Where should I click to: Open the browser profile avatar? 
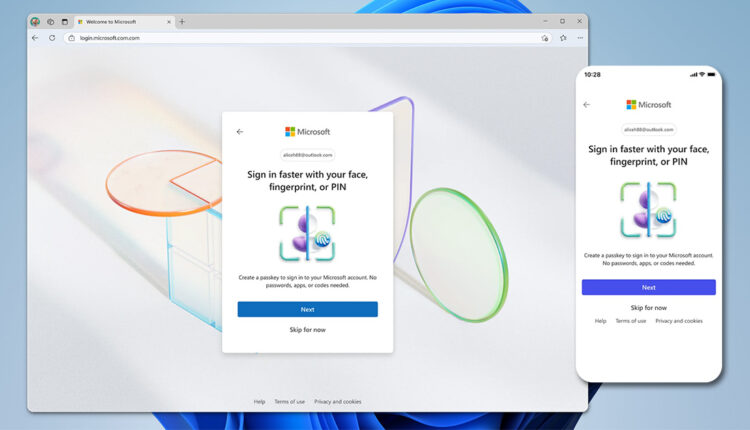click(x=35, y=21)
